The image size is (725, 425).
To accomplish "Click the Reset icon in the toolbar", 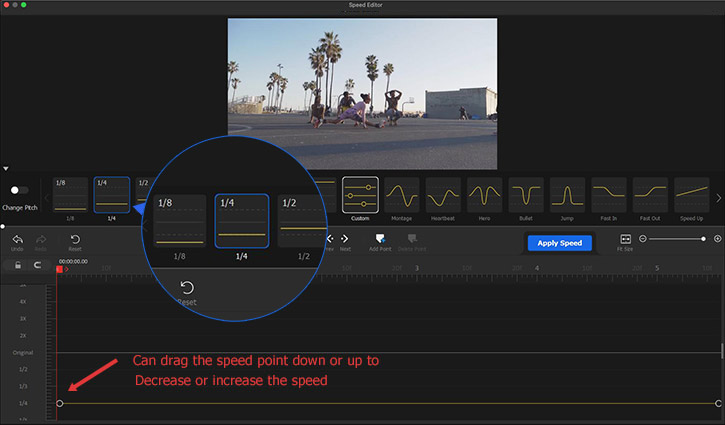I will 75,239.
